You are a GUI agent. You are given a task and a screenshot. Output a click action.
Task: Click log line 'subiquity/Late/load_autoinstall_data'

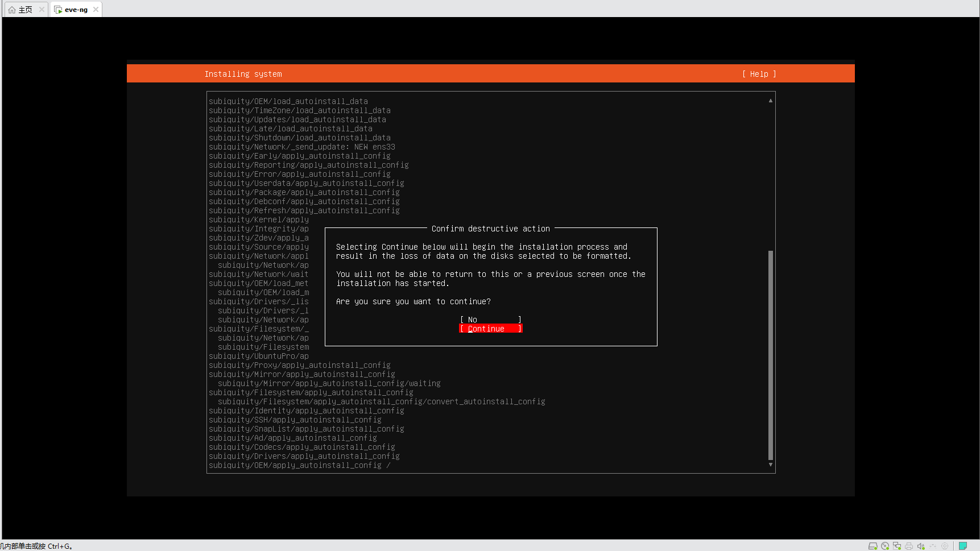pos(291,129)
